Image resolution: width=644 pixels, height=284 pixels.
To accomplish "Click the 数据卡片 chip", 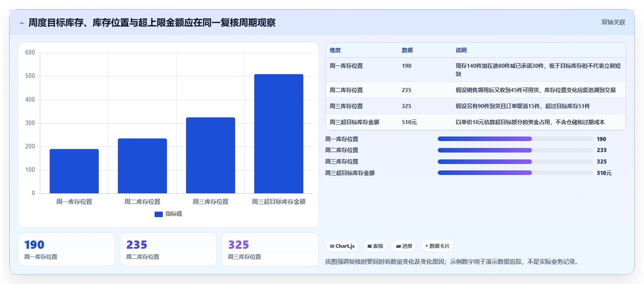I will coord(437,246).
